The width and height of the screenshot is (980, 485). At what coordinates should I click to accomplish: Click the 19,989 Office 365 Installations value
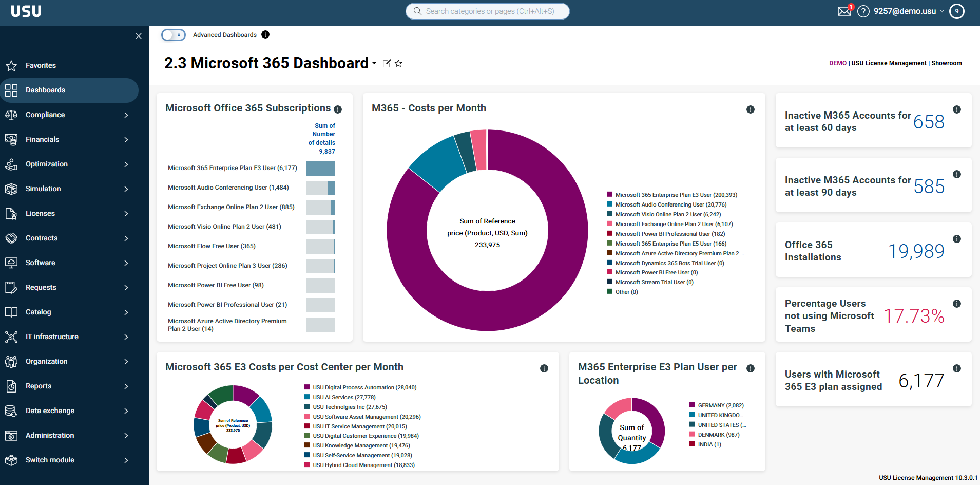click(916, 251)
